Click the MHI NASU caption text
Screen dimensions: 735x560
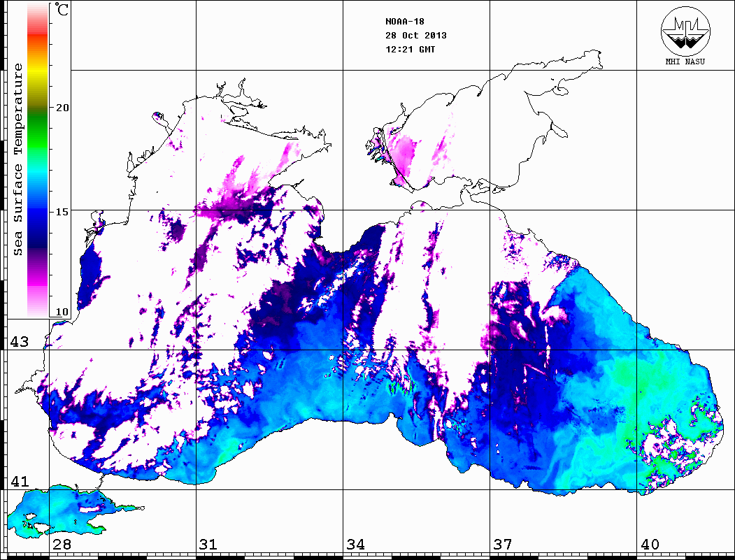(x=685, y=62)
